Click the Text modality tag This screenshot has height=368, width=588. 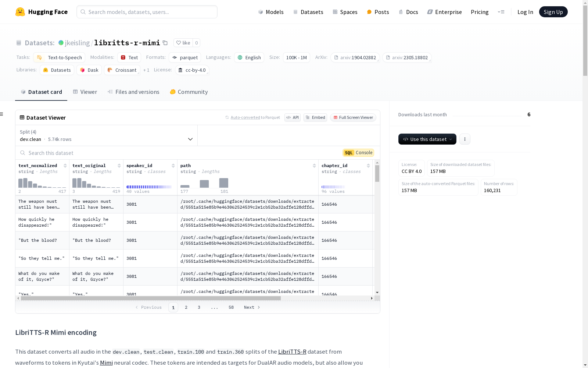pyautogui.click(x=129, y=57)
